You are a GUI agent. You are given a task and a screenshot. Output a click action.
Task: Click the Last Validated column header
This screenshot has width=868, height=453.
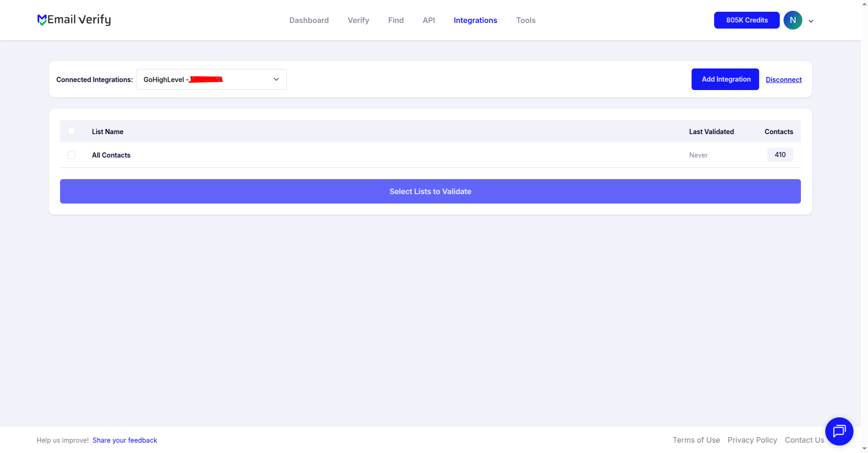[x=711, y=132]
